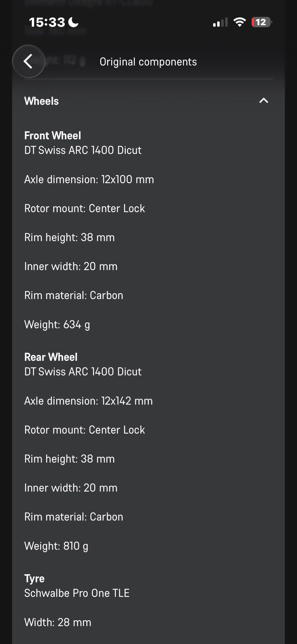The width and height of the screenshot is (297, 644).
Task: Tap the Tyre heading
Action: click(34, 578)
